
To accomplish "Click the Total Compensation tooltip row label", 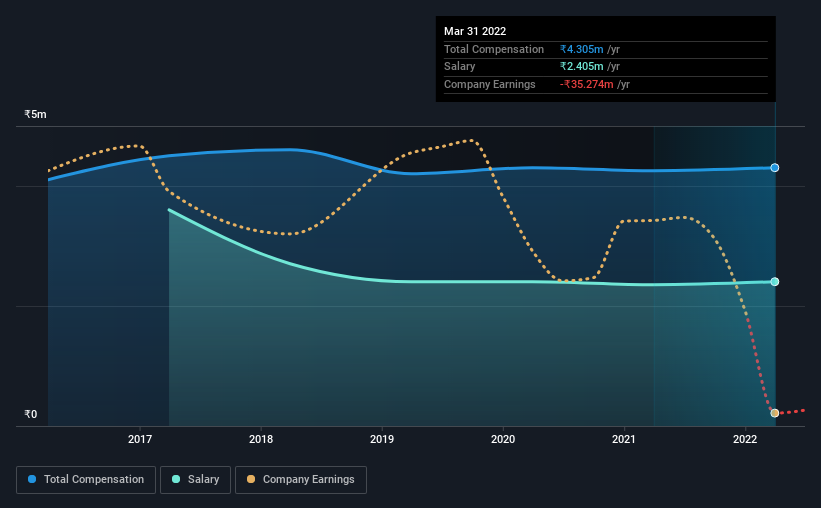I will 494,49.
